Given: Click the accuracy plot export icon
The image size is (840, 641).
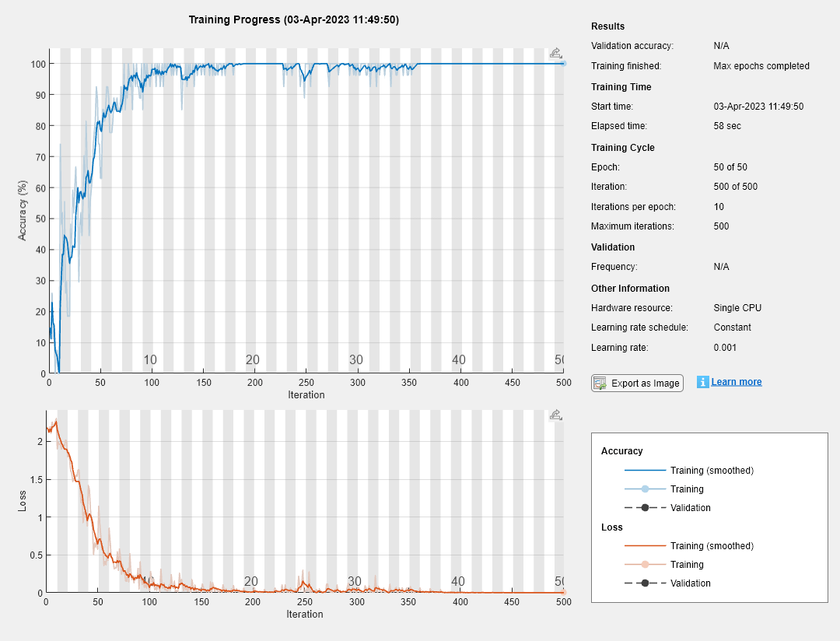Looking at the screenshot, I should (555, 53).
